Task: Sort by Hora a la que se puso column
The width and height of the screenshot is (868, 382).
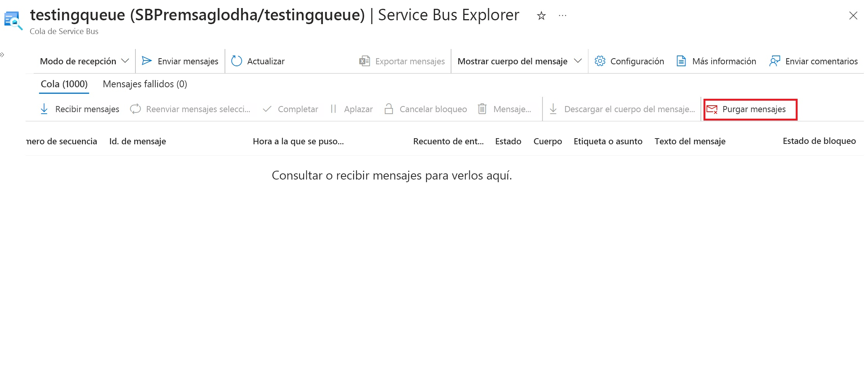Action: [298, 141]
